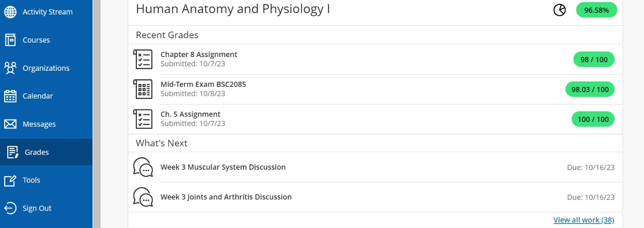Open the Calendar icon in sidebar

[10, 96]
